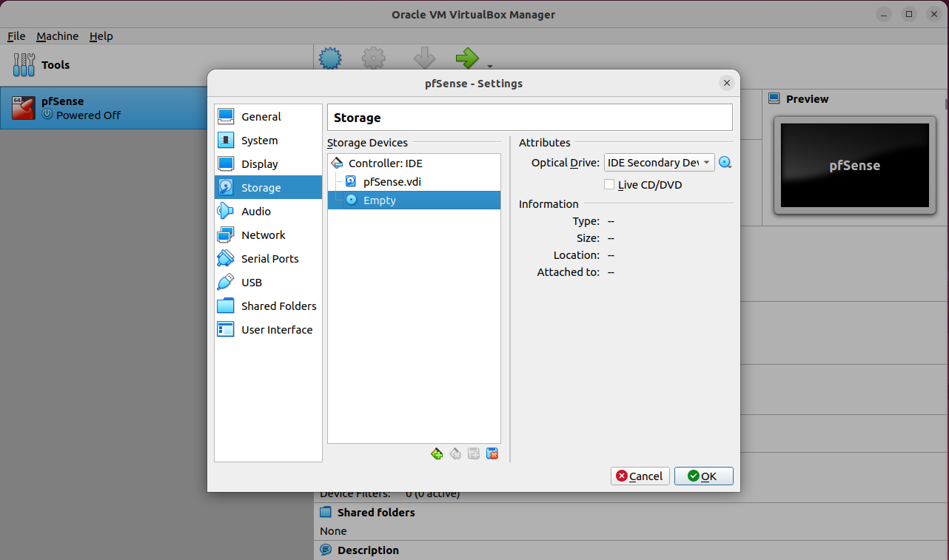Select pfSense.vdi disk in storage tree
Screen dimensions: 949x560
point(414,181)
